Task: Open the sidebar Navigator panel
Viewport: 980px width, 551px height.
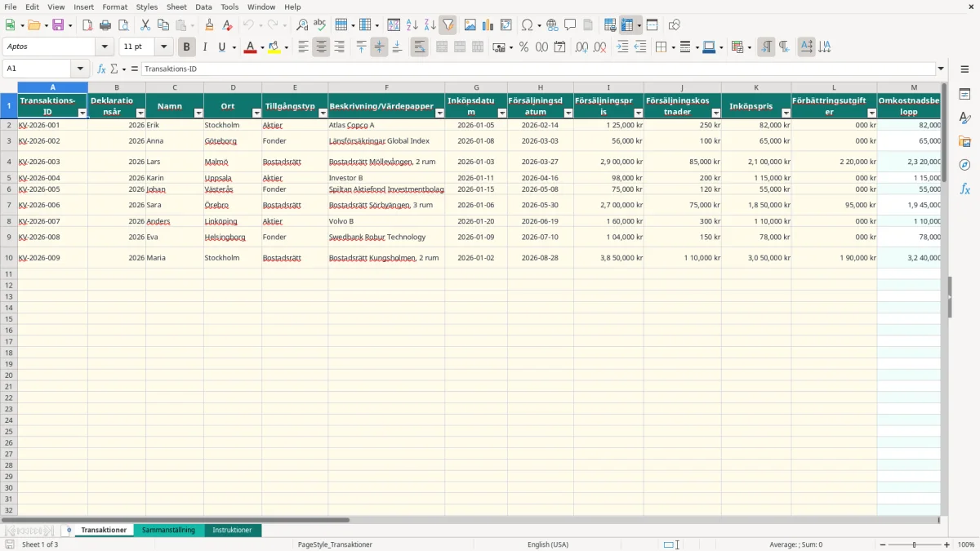Action: coord(964,165)
